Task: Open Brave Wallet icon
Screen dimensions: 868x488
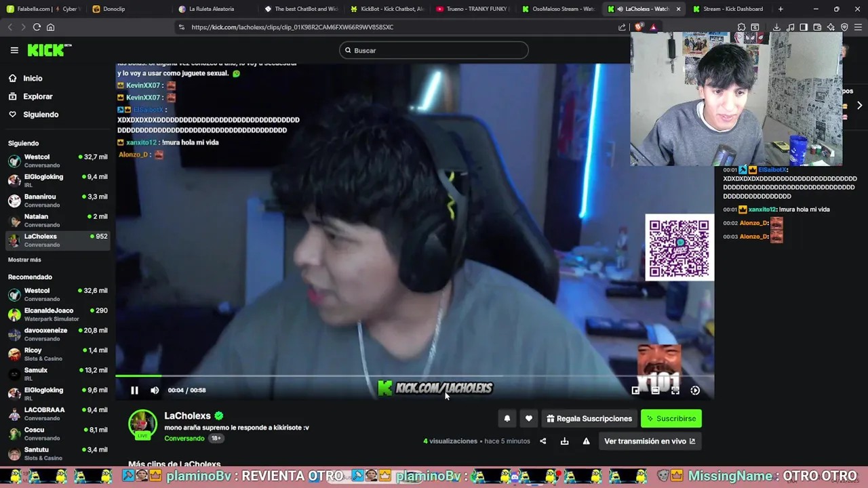Action: (817, 27)
